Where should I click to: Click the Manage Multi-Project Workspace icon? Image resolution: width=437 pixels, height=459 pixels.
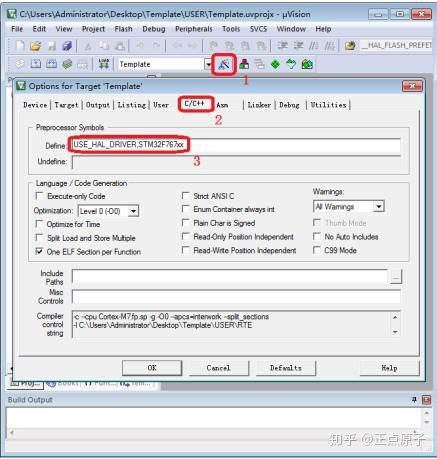[259, 64]
